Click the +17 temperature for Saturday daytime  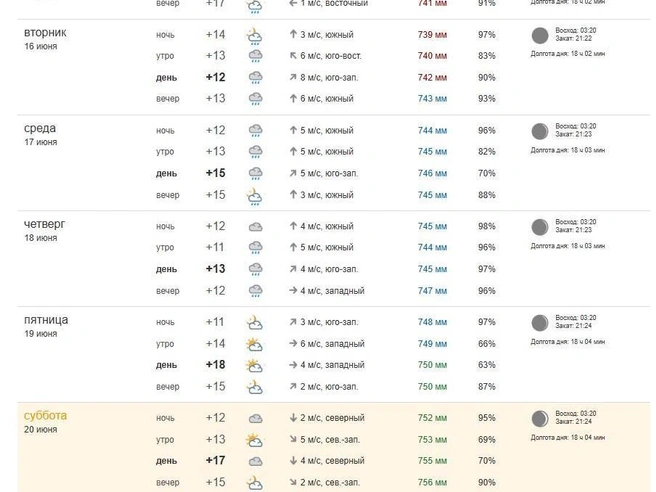click(215, 461)
